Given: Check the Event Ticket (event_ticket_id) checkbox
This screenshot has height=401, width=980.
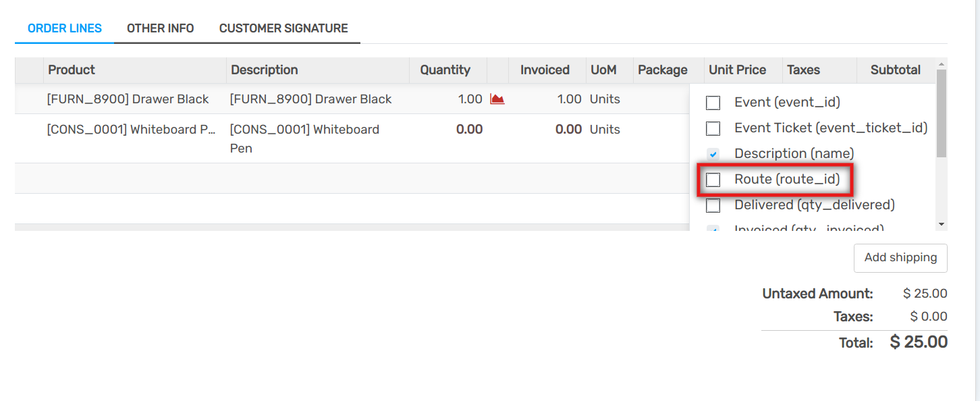Looking at the screenshot, I should 713,128.
